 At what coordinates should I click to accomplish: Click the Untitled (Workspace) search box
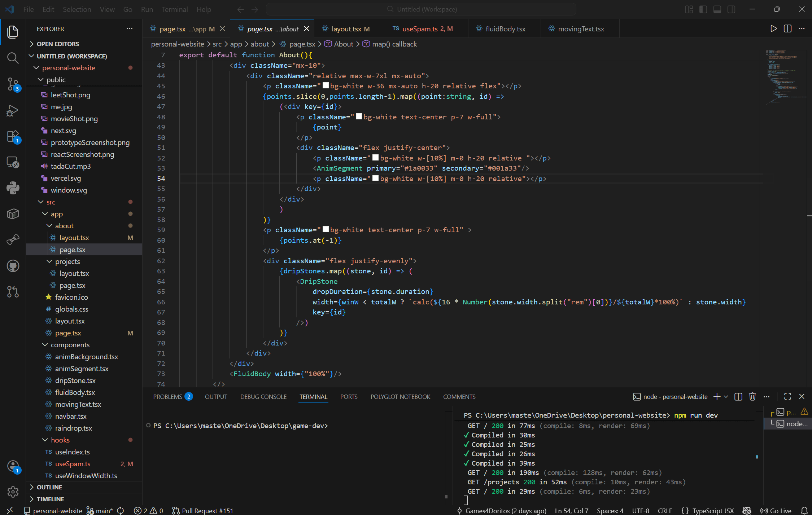pyautogui.click(x=421, y=9)
